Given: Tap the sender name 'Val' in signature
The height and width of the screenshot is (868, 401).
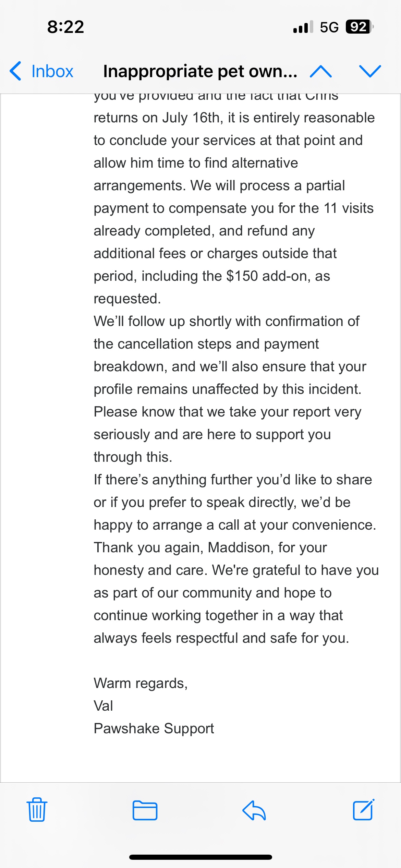Looking at the screenshot, I should tap(103, 706).
